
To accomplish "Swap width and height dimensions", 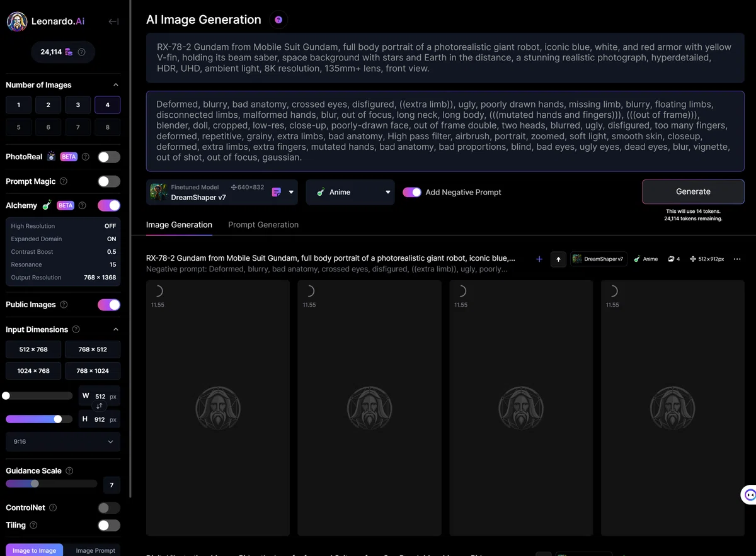I will (x=99, y=406).
